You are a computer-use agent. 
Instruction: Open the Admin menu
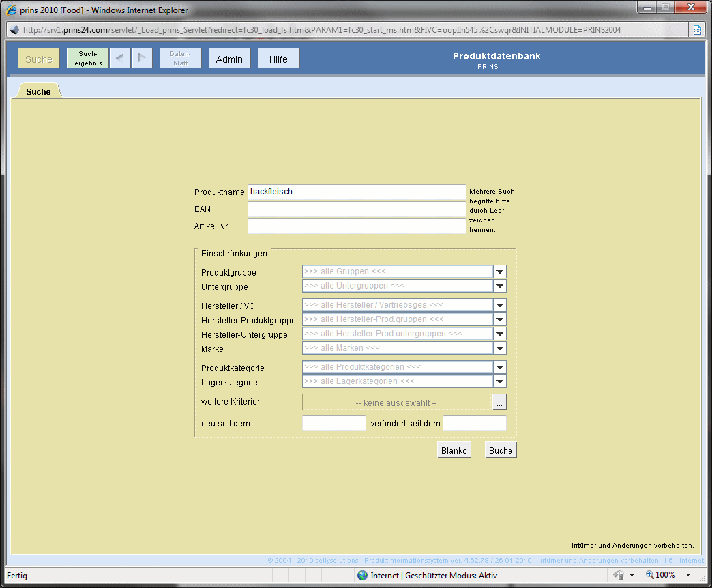(229, 59)
